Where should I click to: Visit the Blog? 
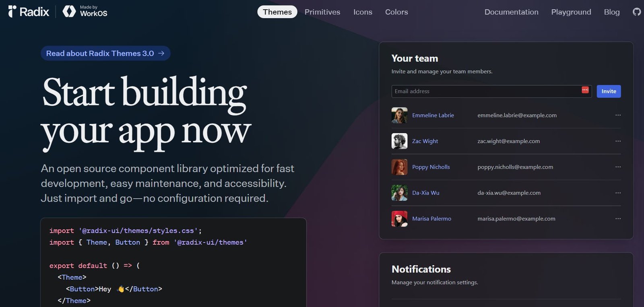pos(611,12)
